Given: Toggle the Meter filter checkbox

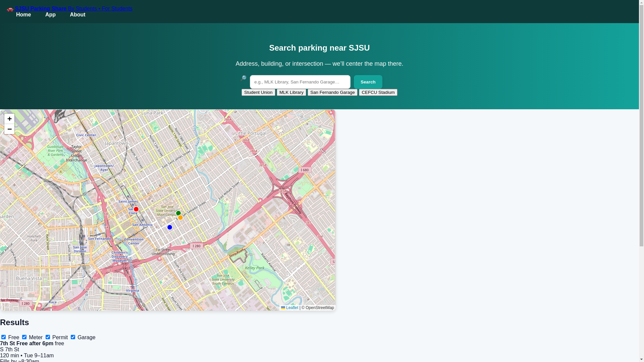Looking at the screenshot, I should (24, 337).
